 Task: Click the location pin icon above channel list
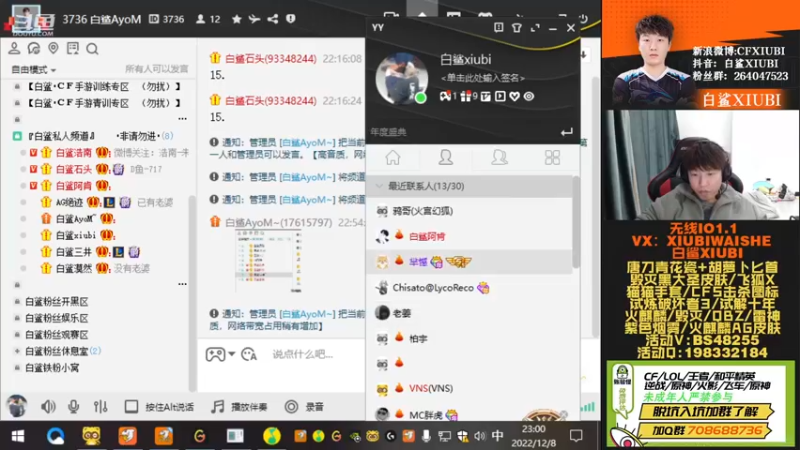point(53,48)
